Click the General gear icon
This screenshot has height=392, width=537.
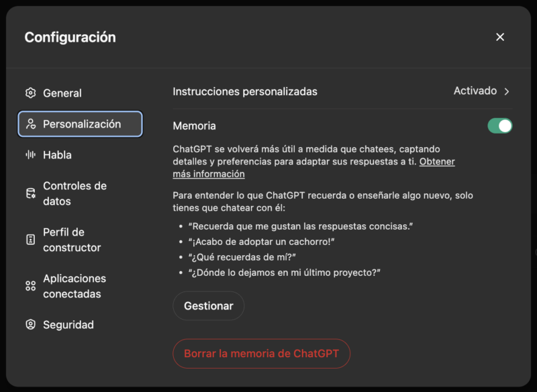pos(30,93)
